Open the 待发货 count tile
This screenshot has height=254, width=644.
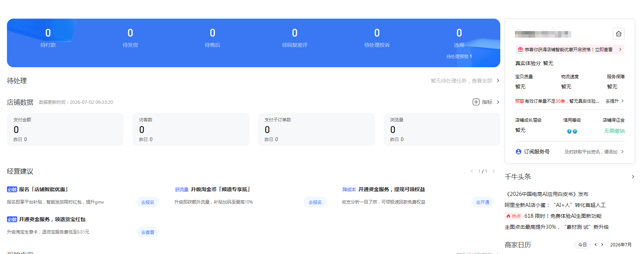pyautogui.click(x=130, y=38)
